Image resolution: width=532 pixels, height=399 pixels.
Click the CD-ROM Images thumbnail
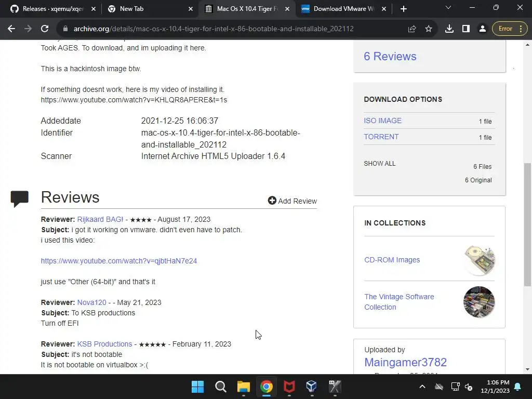tap(479, 260)
